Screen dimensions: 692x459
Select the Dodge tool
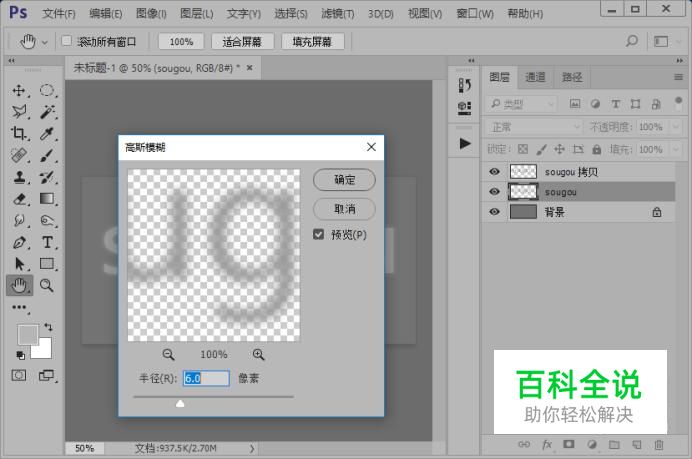(46, 220)
